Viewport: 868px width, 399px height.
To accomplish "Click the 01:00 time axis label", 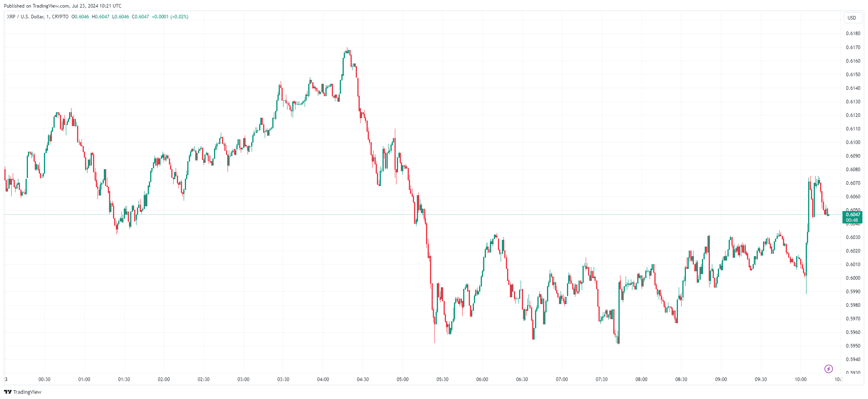I will [84, 379].
